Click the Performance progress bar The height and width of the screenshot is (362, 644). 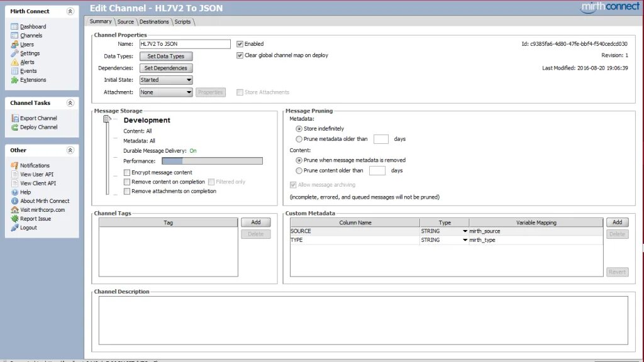[x=212, y=162]
